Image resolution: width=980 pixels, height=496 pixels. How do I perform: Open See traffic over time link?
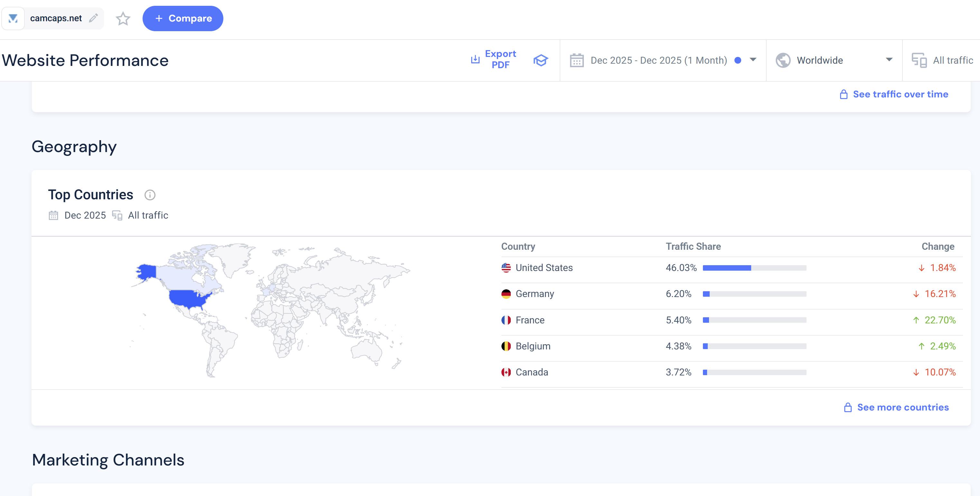(x=900, y=94)
